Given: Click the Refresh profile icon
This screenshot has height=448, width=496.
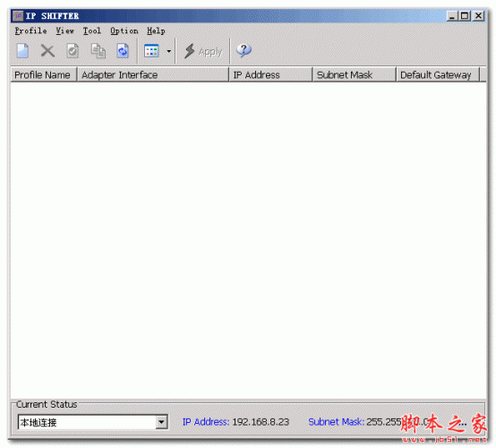Looking at the screenshot, I should pos(123,51).
